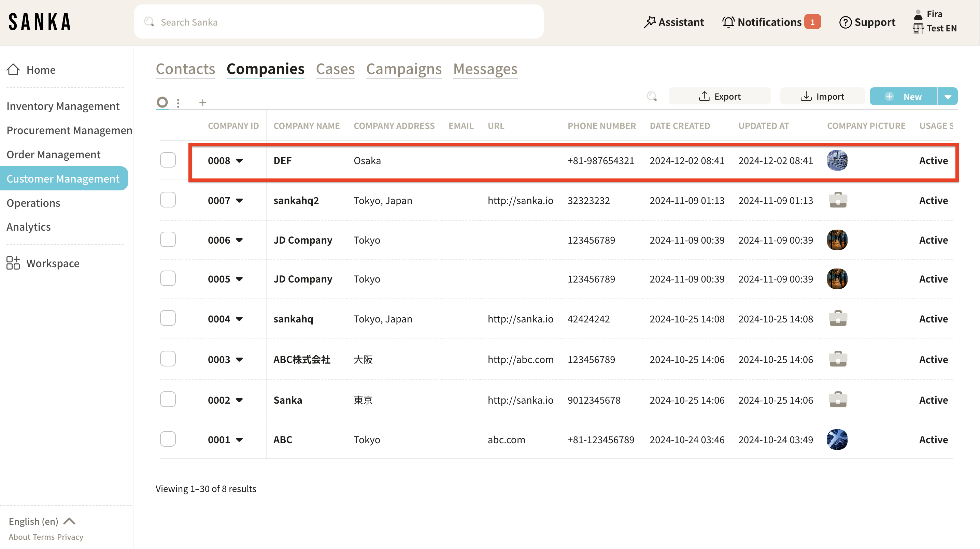The height and width of the screenshot is (549, 980).
Task: Click the Support question mark icon
Action: click(845, 23)
